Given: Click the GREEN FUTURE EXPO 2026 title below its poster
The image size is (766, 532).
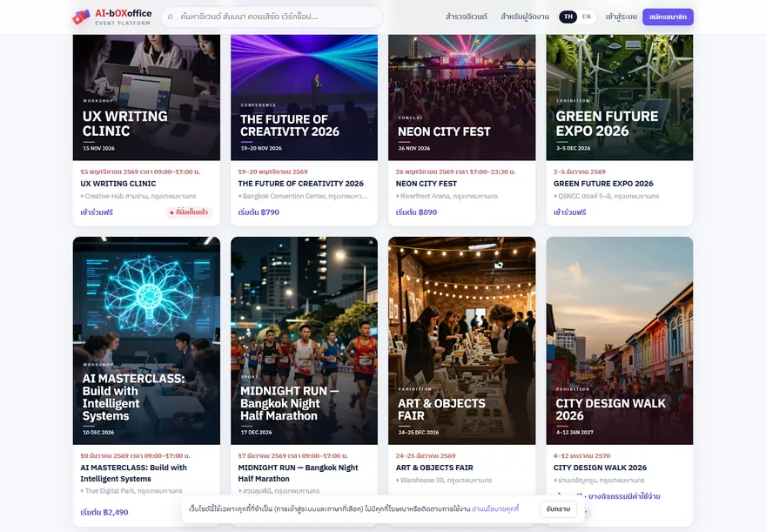Looking at the screenshot, I should 603,184.
